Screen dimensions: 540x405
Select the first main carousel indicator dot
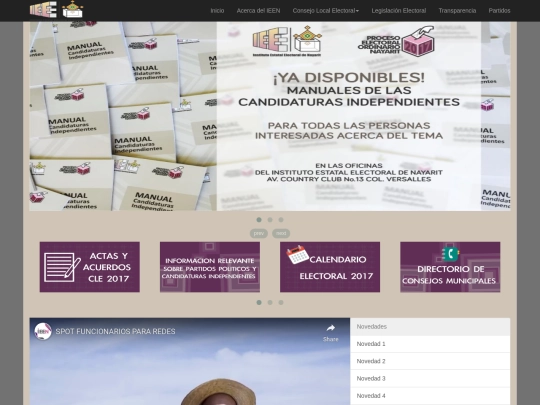(259, 220)
